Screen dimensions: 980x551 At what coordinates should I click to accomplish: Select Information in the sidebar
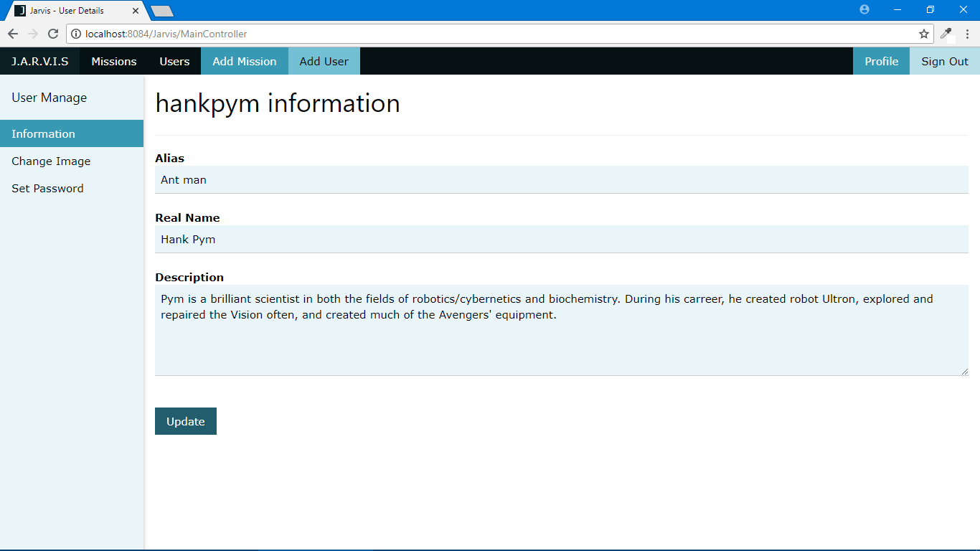tap(72, 133)
